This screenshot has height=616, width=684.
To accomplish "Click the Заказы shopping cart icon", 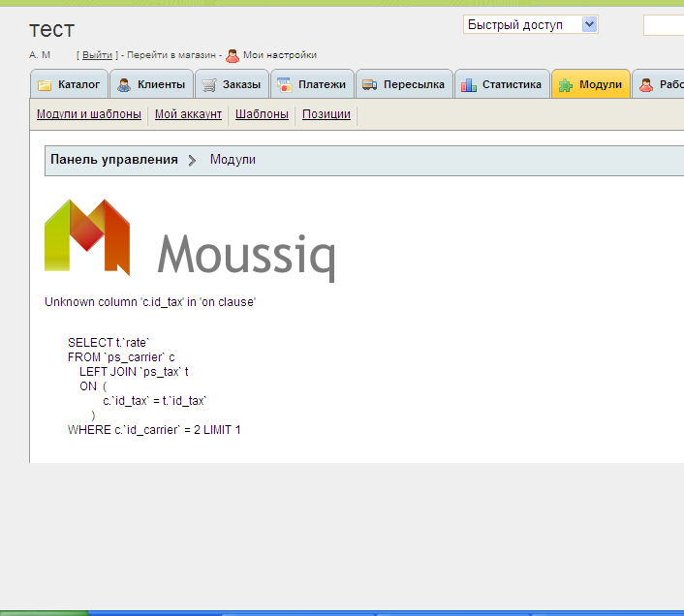I will 209,85.
